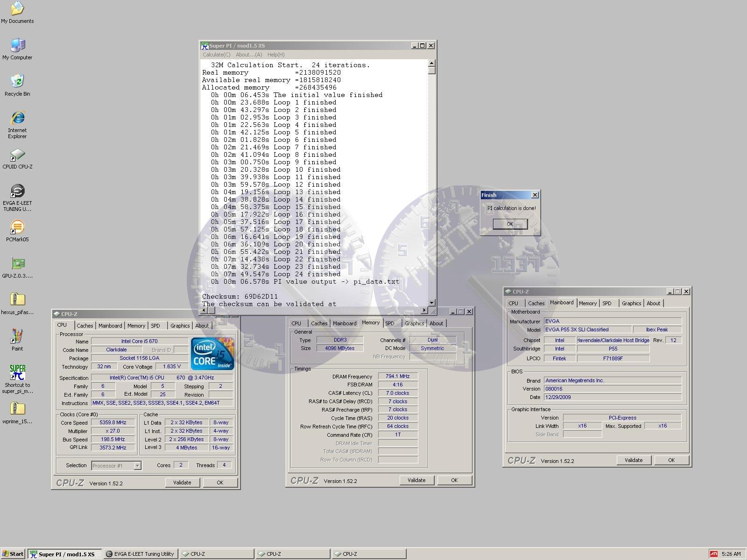
Task: Click OK in the CPU-Z Memory window
Action: point(454,480)
